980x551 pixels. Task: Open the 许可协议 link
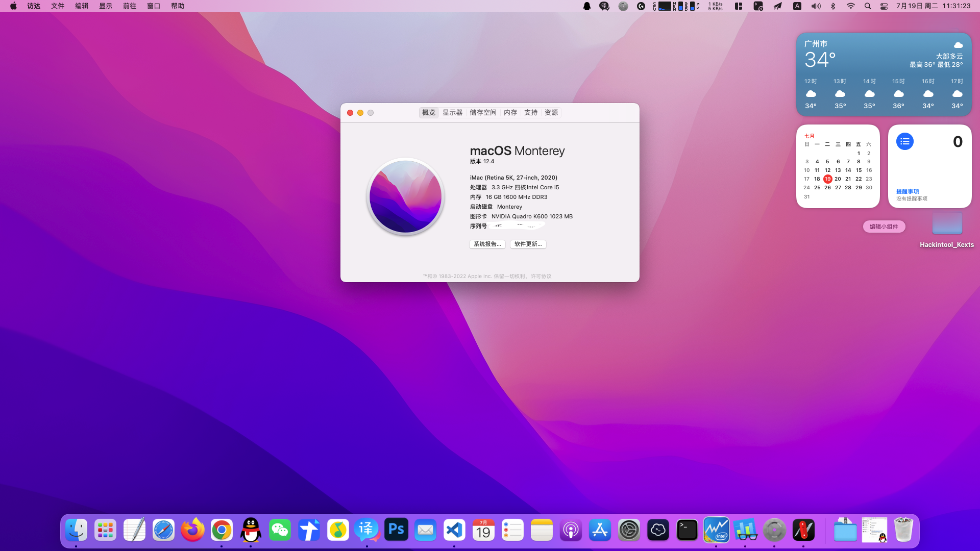541,277
